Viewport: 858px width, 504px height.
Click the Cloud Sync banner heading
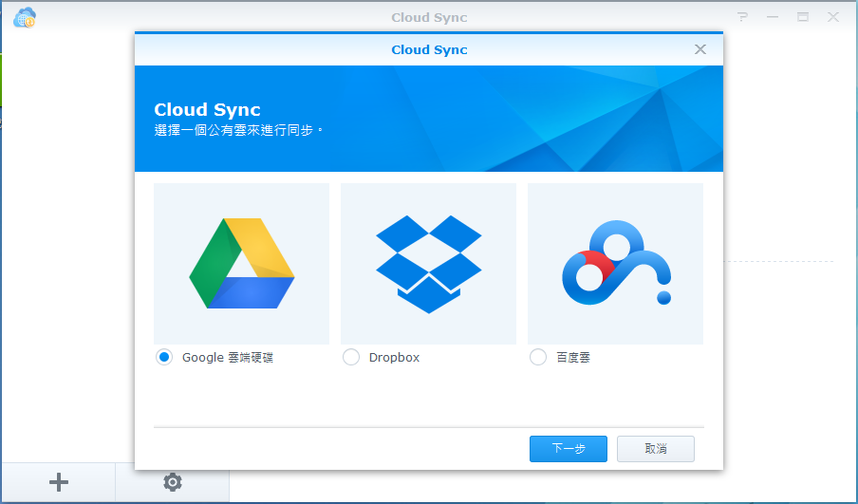pyautogui.click(x=207, y=109)
